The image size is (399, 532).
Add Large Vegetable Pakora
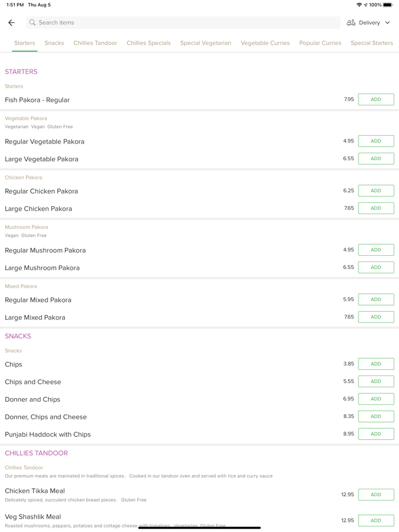tap(376, 159)
